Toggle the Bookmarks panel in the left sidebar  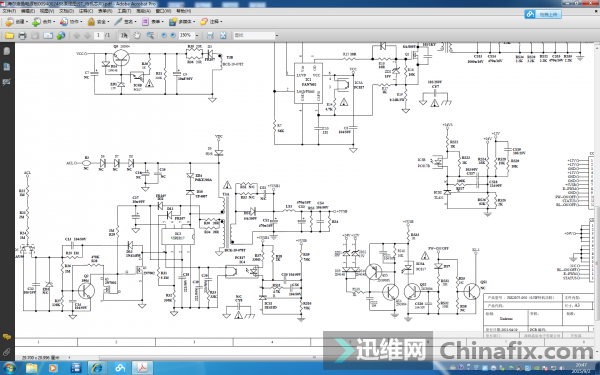7,67
